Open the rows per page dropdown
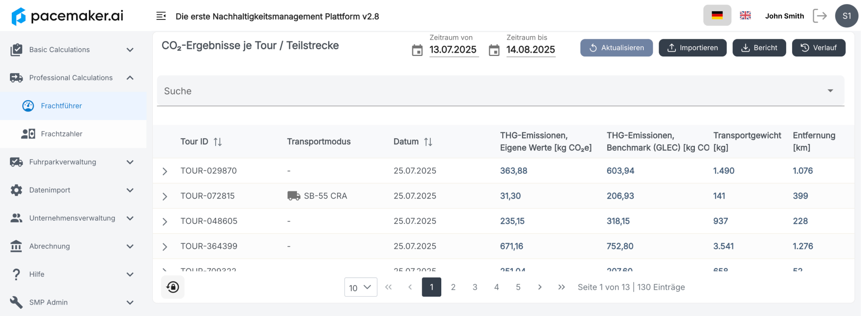This screenshot has width=868, height=316. 360,287
